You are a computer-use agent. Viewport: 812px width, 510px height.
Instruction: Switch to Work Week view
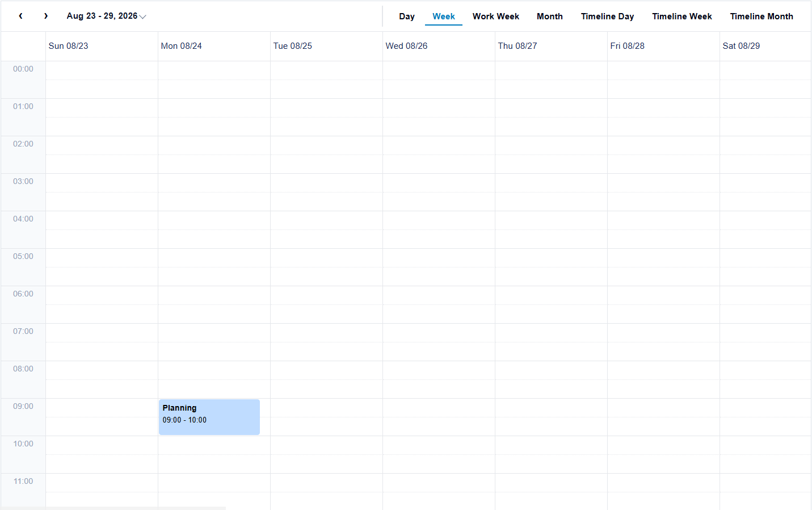click(x=495, y=16)
